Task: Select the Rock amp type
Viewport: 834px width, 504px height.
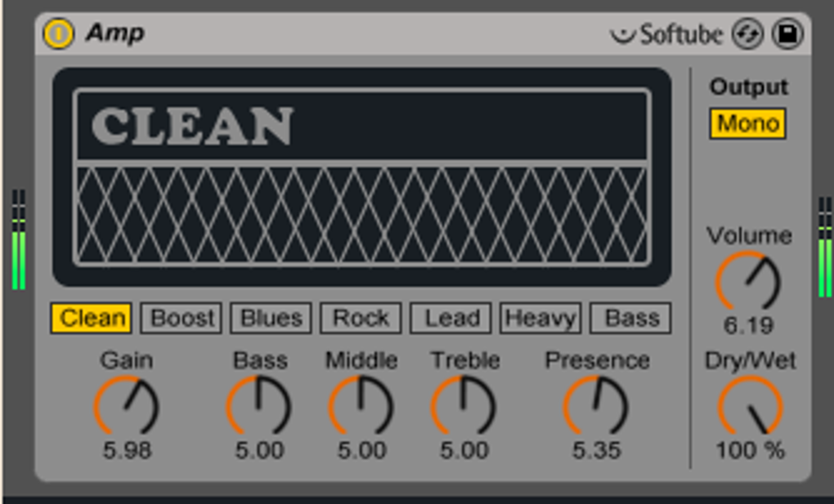Action: pyautogui.click(x=361, y=319)
